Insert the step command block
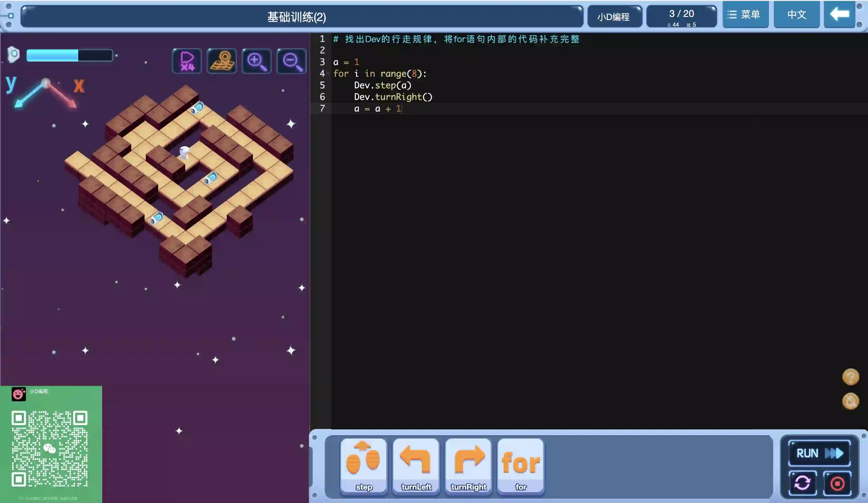The width and height of the screenshot is (868, 503). point(363,465)
